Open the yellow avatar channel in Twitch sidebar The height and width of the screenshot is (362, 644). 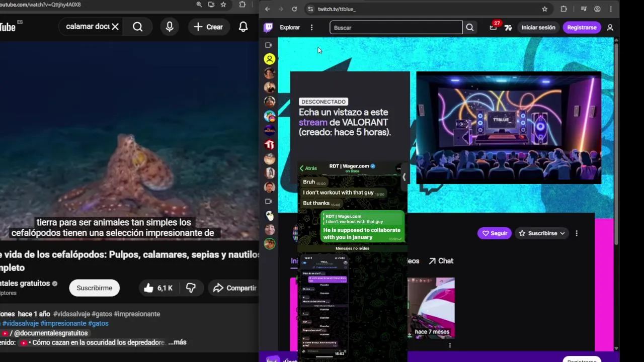[x=270, y=59]
